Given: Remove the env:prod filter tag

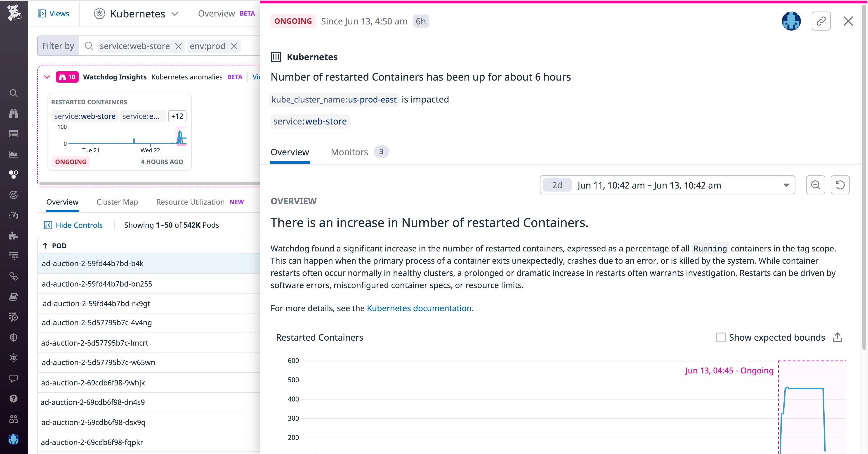Looking at the screenshot, I should (x=234, y=46).
